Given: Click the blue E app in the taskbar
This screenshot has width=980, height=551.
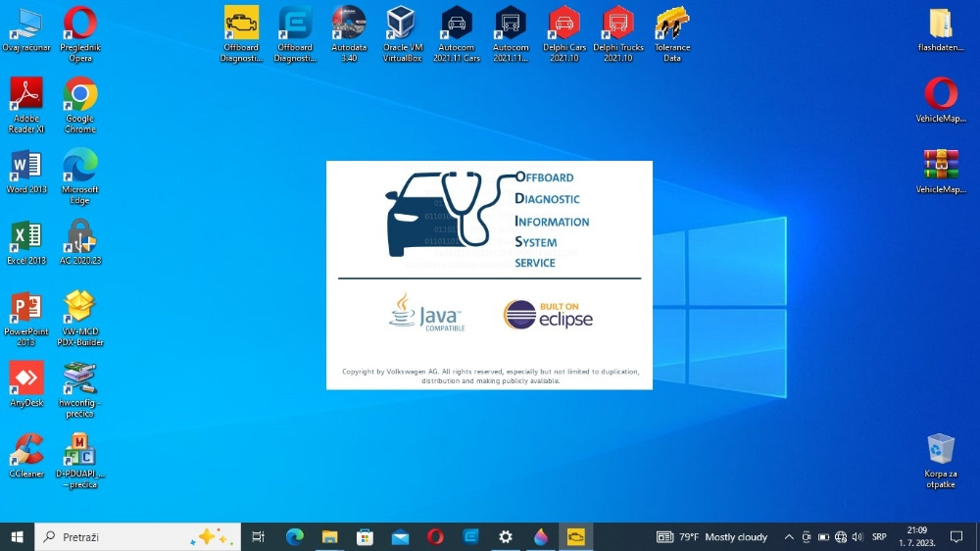Looking at the screenshot, I should click(470, 536).
